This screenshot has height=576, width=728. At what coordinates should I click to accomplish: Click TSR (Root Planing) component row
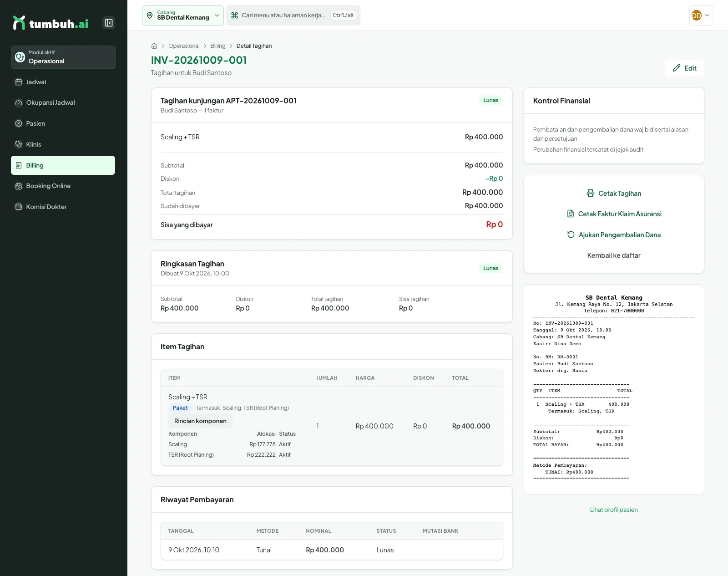[232, 455]
